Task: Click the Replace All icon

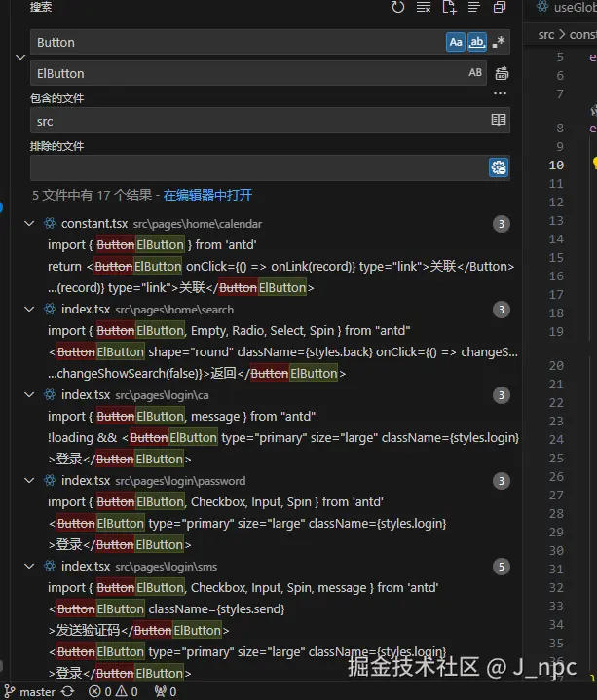Action: 502,73
